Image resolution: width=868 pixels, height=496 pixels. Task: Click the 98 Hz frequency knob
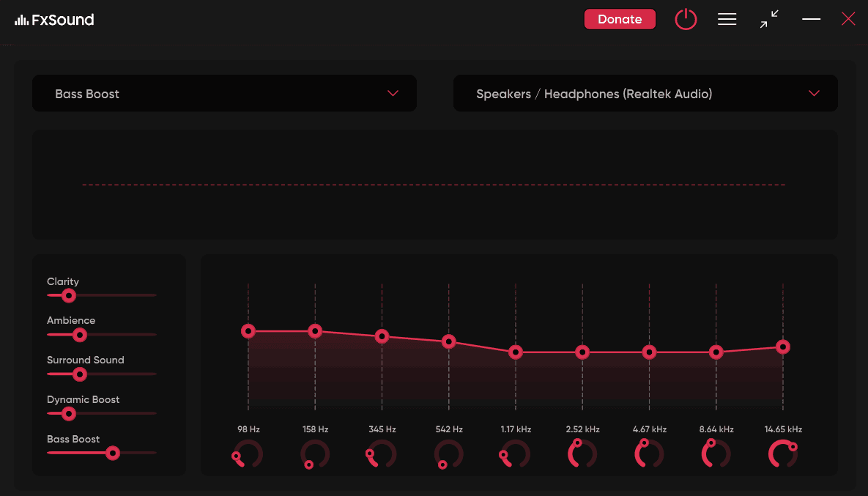(x=248, y=454)
